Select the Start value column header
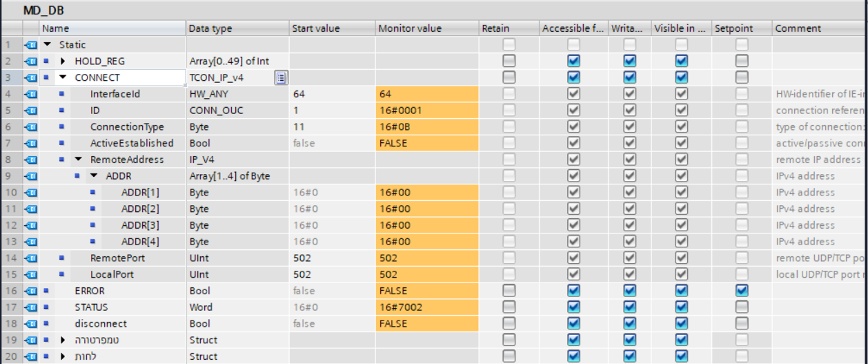Viewport: 868px width, 364px height. pos(316,28)
